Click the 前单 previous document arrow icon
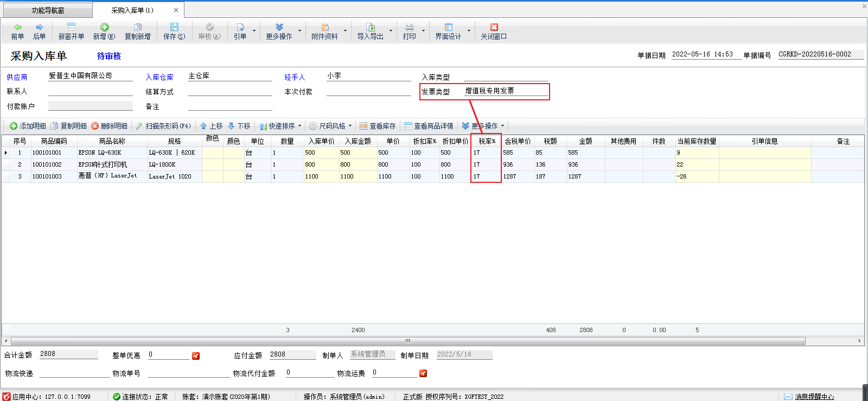This screenshot has width=868, height=401. pyautogui.click(x=17, y=27)
